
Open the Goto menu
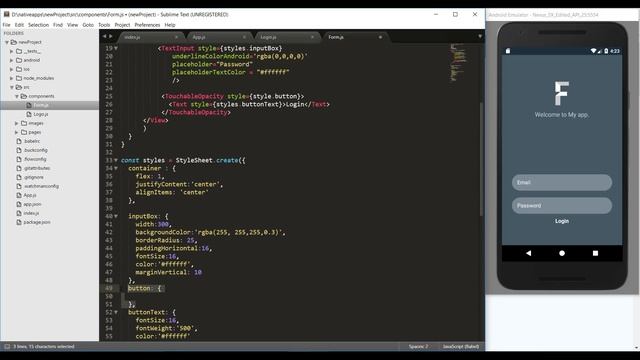88,25
